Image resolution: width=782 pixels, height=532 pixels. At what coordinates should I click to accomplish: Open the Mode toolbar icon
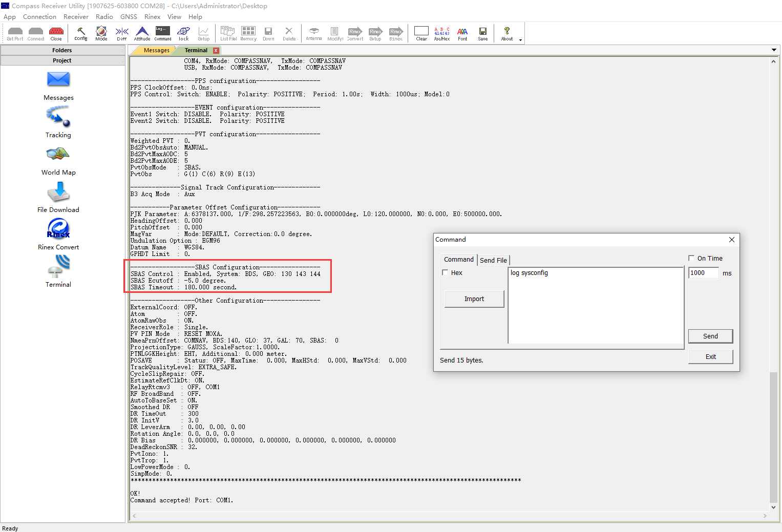(101, 34)
